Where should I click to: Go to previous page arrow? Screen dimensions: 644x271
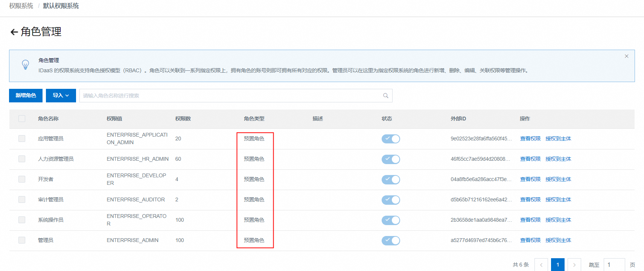(541, 265)
